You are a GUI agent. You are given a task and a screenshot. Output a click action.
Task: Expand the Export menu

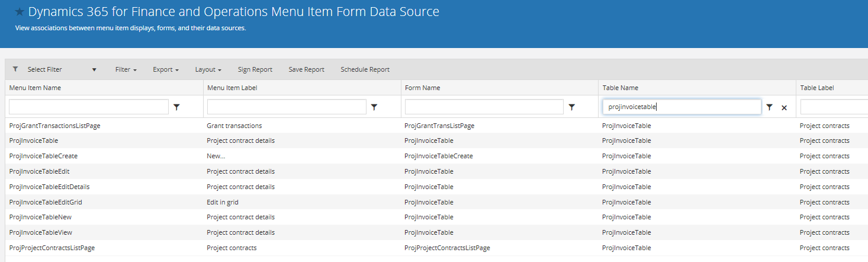(166, 69)
